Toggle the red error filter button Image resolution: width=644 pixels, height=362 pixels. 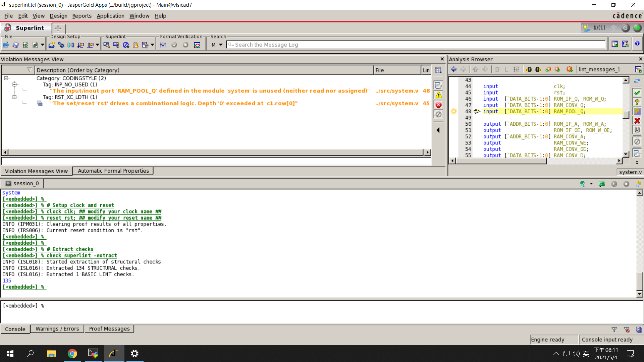point(438,105)
